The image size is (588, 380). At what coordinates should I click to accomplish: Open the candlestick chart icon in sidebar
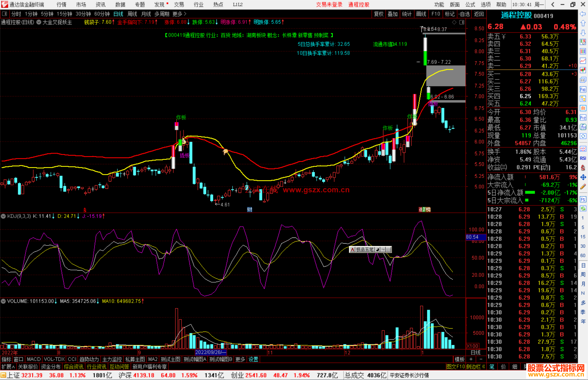point(583,70)
